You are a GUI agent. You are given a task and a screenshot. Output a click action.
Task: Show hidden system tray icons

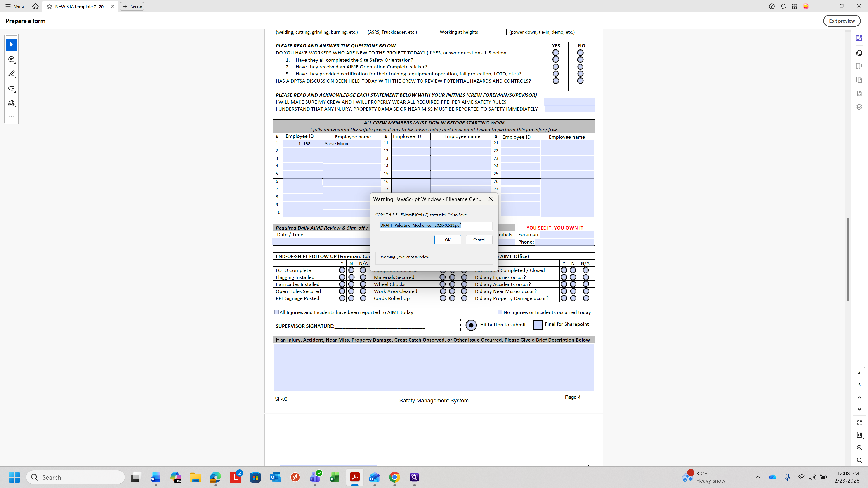point(758,477)
